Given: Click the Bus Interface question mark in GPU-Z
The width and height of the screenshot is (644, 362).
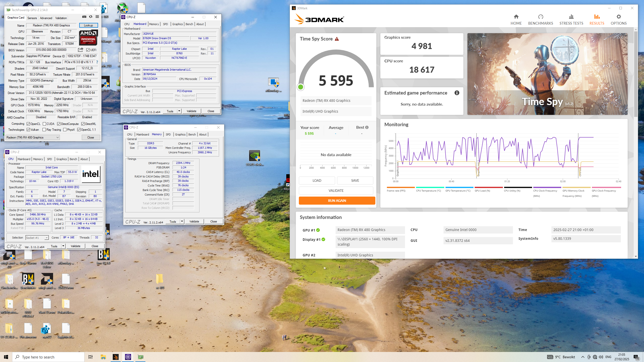Looking at the screenshot, I should point(97,62).
